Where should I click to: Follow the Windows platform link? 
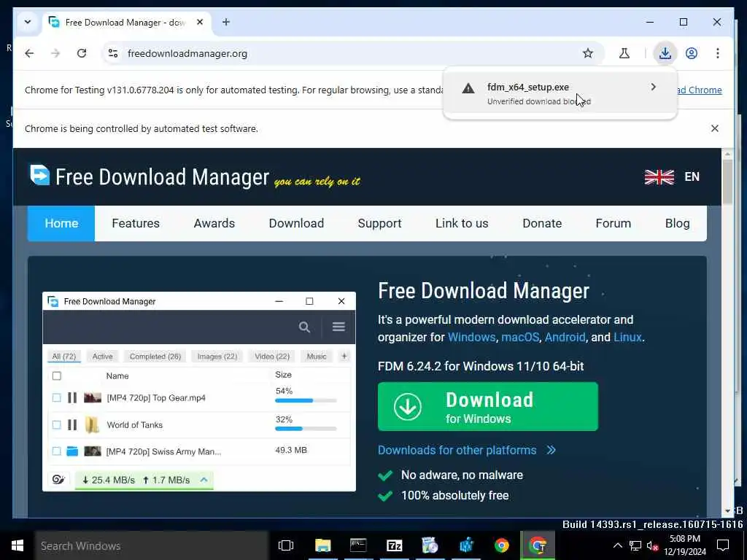pos(472,337)
